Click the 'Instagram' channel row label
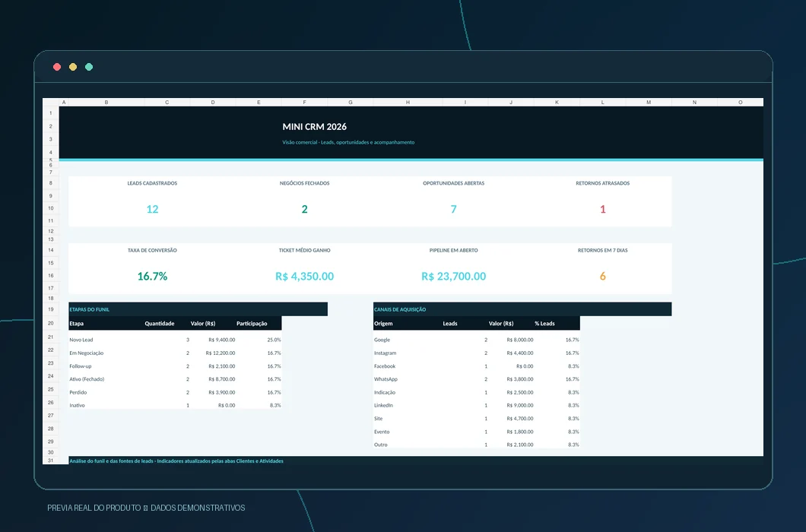Screen dimensions: 806x532 pos(385,353)
